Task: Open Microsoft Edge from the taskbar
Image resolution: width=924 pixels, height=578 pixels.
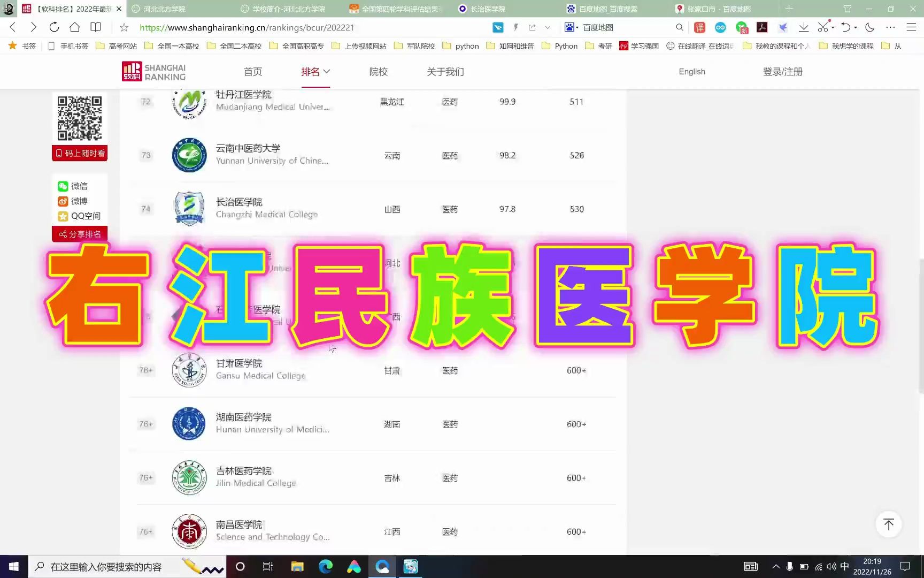Action: 326,566
